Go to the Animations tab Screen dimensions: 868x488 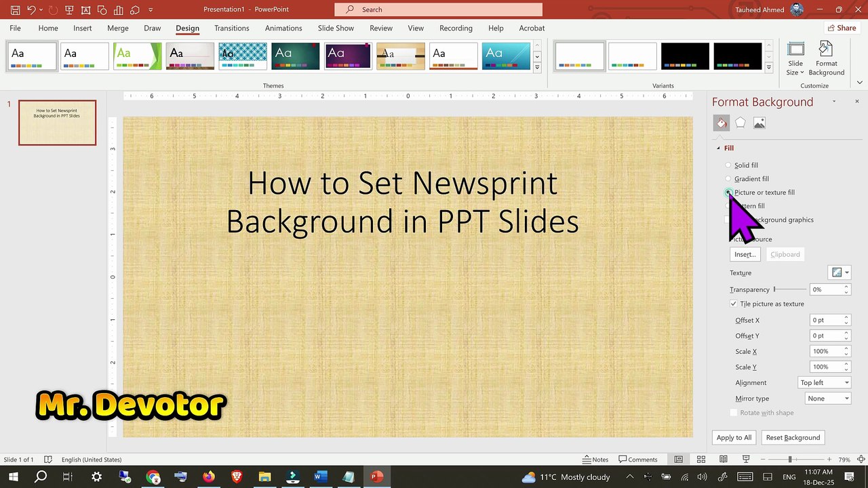283,28
